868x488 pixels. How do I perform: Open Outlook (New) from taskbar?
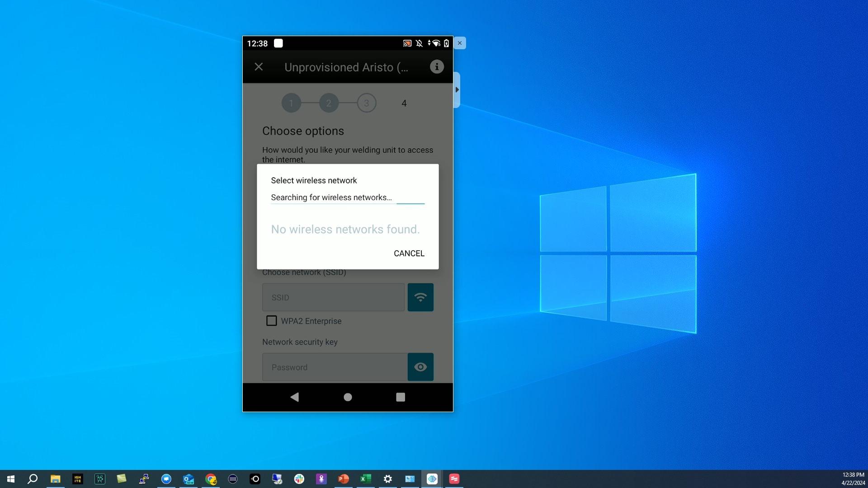tap(189, 479)
